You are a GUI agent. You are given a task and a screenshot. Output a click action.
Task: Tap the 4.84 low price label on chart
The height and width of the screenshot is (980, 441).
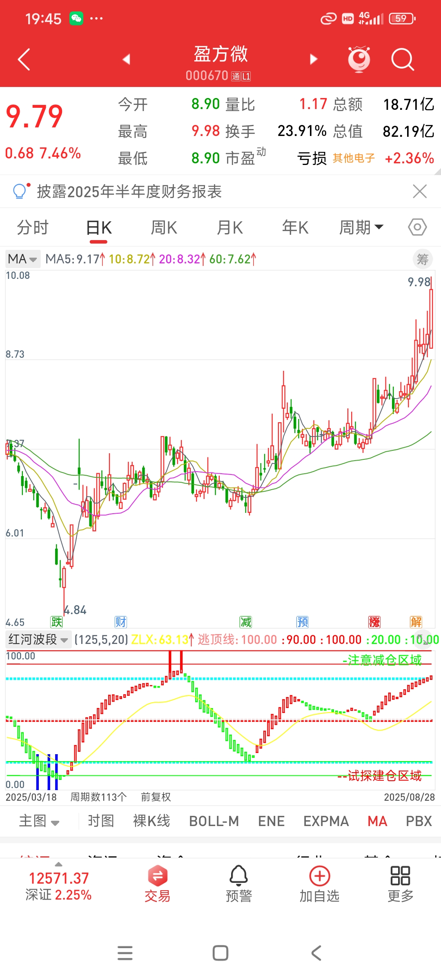coord(76,610)
